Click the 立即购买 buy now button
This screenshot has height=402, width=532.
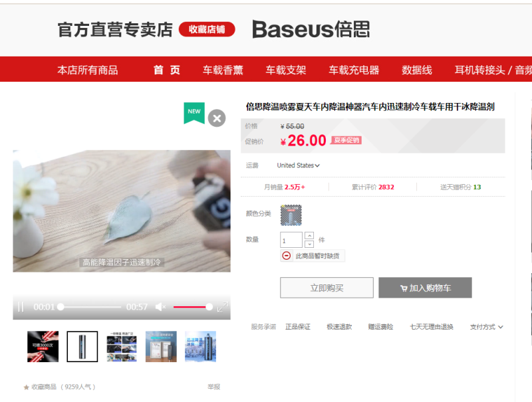(327, 288)
